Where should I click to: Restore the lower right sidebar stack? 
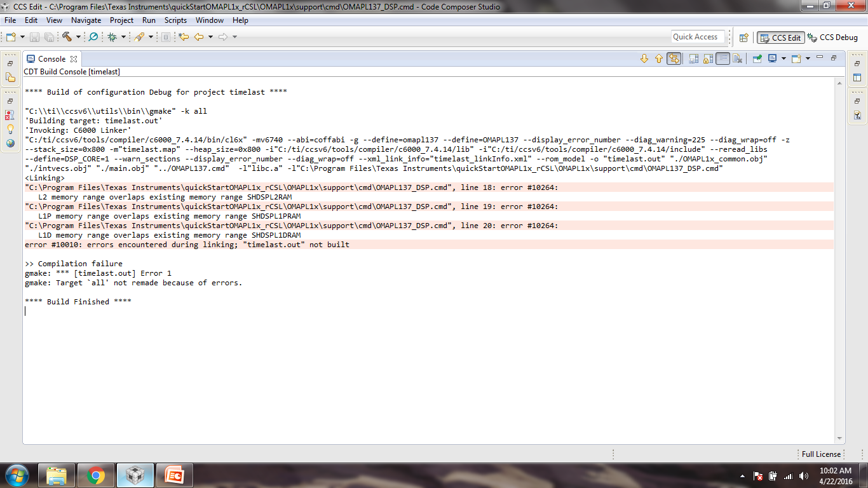tap(857, 101)
